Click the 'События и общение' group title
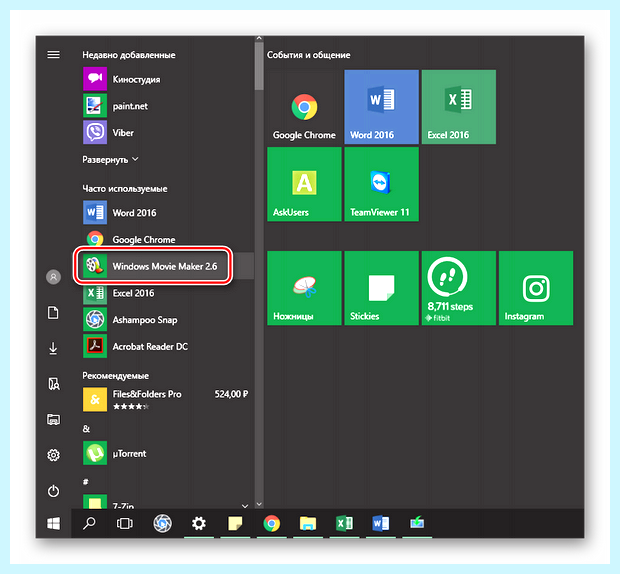 coord(308,55)
